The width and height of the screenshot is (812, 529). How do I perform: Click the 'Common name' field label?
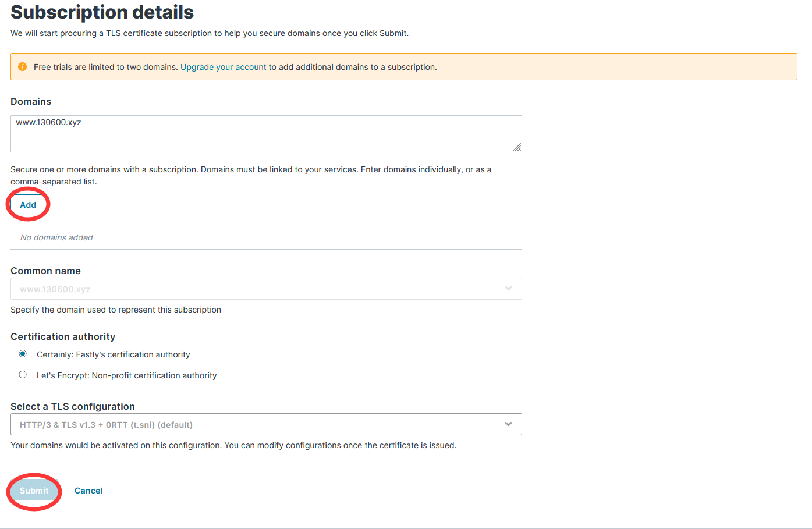point(45,271)
